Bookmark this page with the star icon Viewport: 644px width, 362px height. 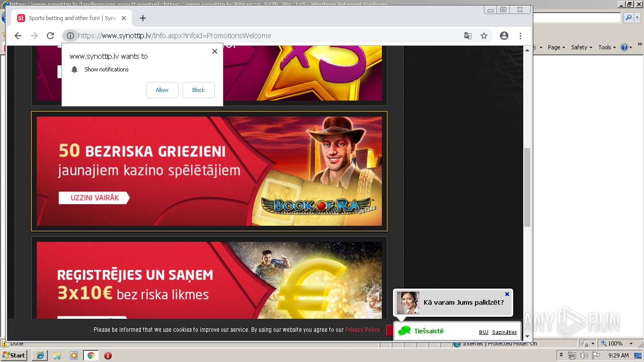(x=484, y=36)
